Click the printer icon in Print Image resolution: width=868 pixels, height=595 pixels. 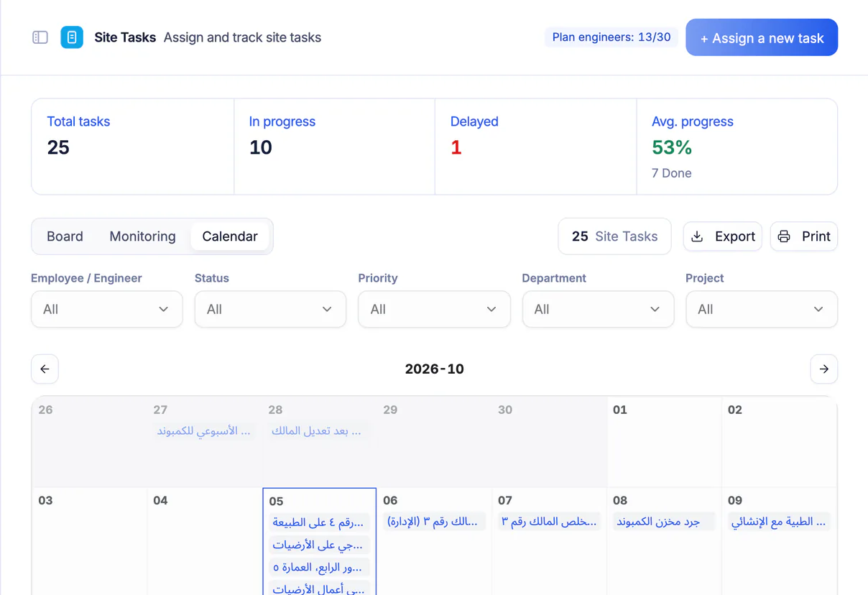pyautogui.click(x=784, y=236)
